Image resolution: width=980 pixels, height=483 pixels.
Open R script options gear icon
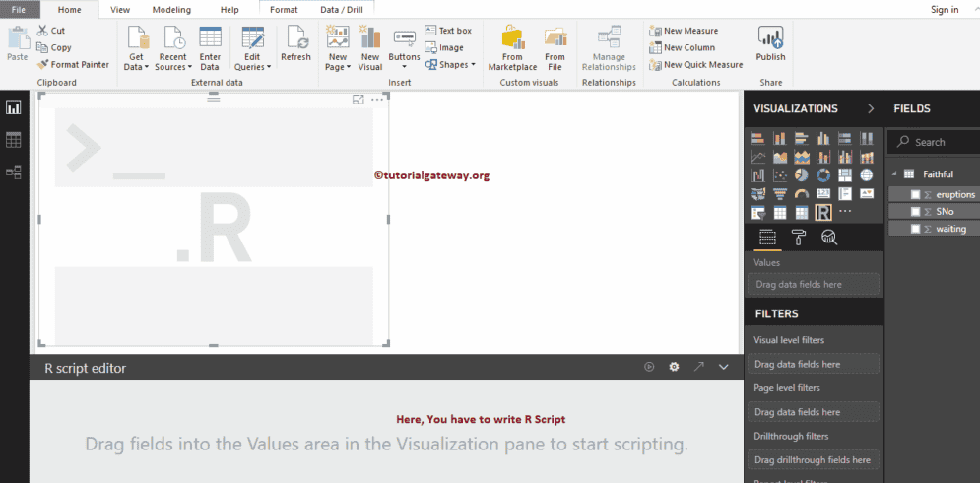tap(674, 368)
